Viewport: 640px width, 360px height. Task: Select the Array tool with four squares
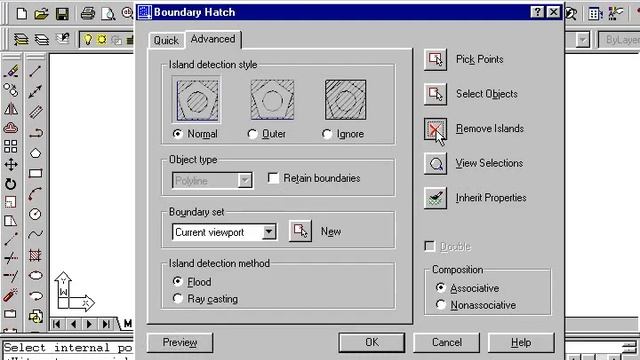11,146
